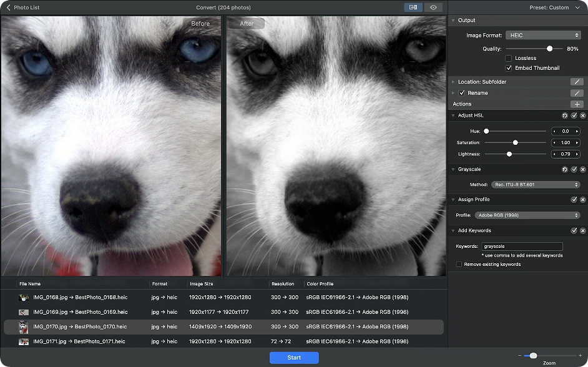The image size is (588, 367).
Task: Click the Keywords input field
Action: [522, 247]
